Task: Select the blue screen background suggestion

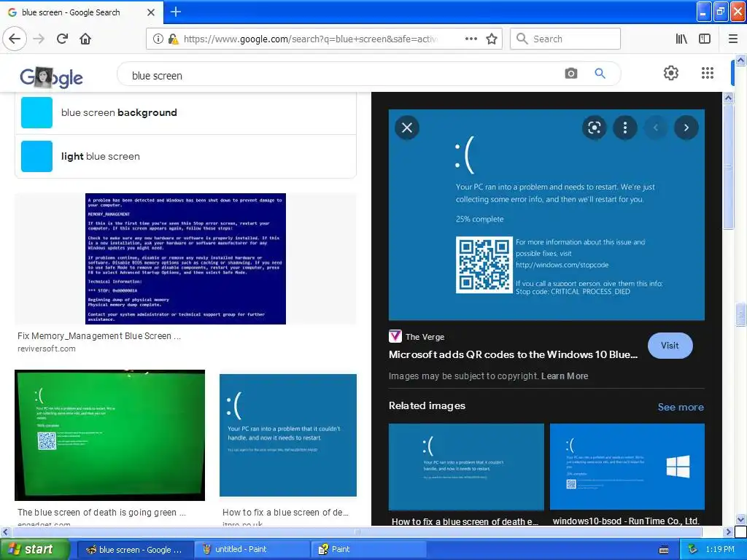Action: (186, 113)
